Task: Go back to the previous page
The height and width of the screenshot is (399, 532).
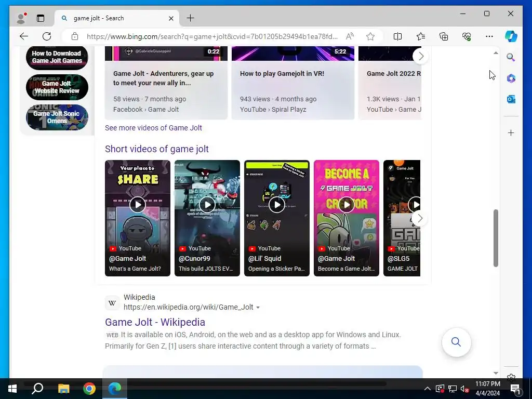Action: 24,36
